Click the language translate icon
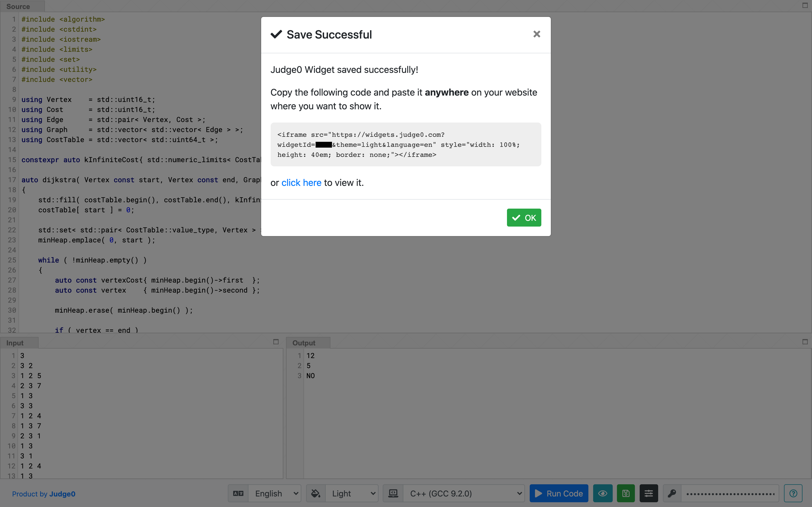The width and height of the screenshot is (812, 507). [x=238, y=493]
